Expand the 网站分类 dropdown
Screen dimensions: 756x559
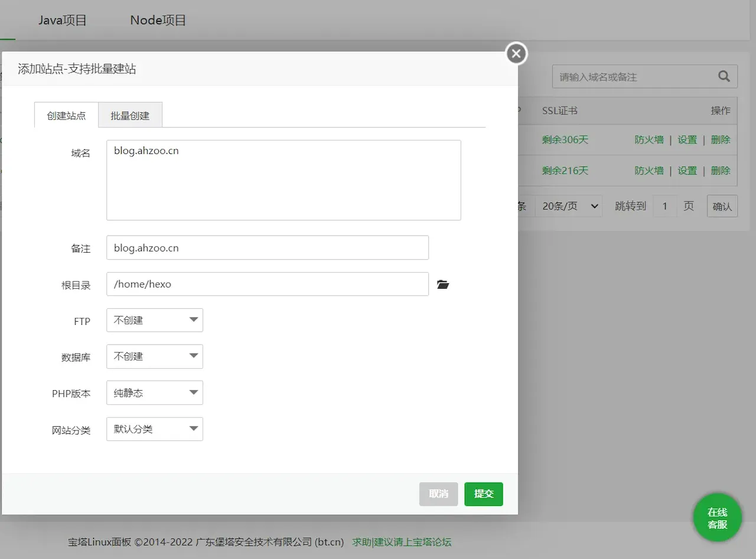(155, 429)
